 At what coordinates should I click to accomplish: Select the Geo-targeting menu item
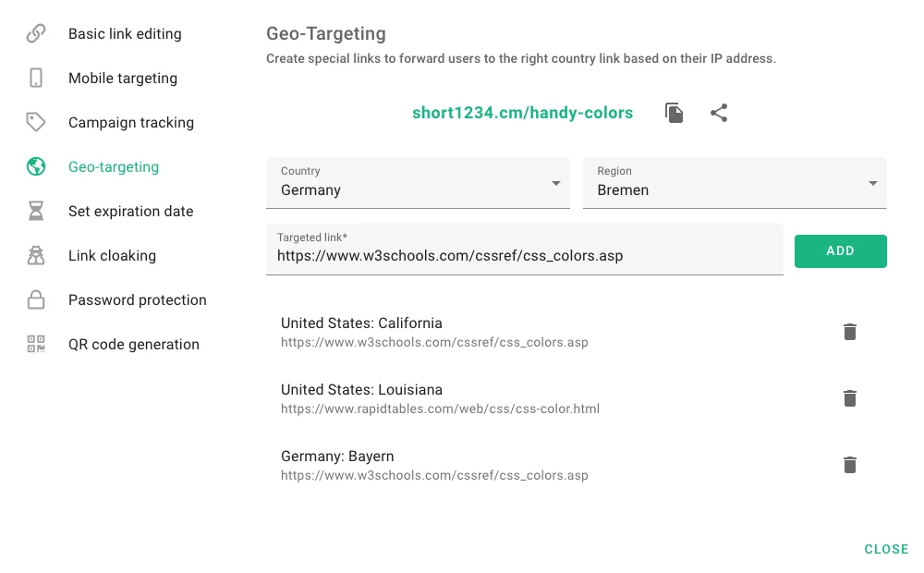coord(114,167)
